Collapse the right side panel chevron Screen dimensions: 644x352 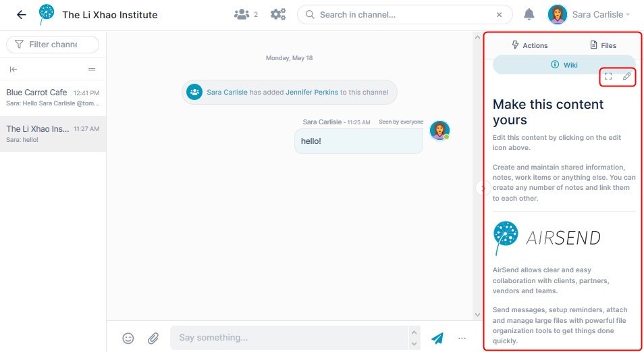pyautogui.click(x=483, y=188)
